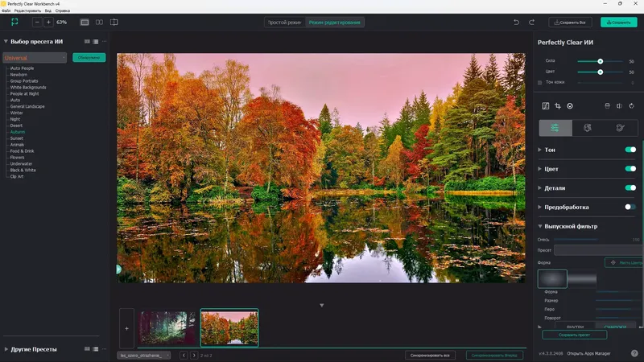This screenshot has height=362, width=644.
Task: Select the adjustments sliders tab
Action: pos(555,128)
